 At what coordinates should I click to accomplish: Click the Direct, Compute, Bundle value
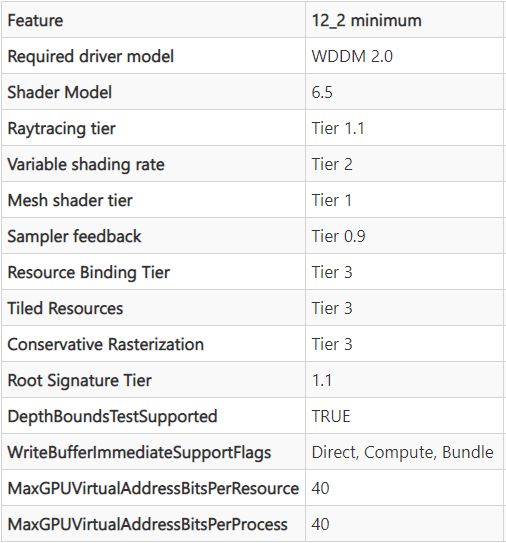[x=402, y=453]
